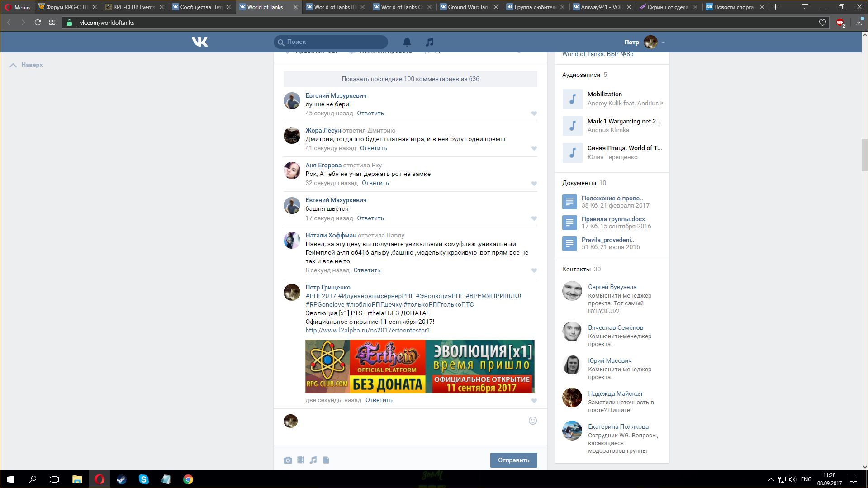Image resolution: width=868 pixels, height=488 pixels.
Task: Click the Отправить button
Action: [513, 460]
